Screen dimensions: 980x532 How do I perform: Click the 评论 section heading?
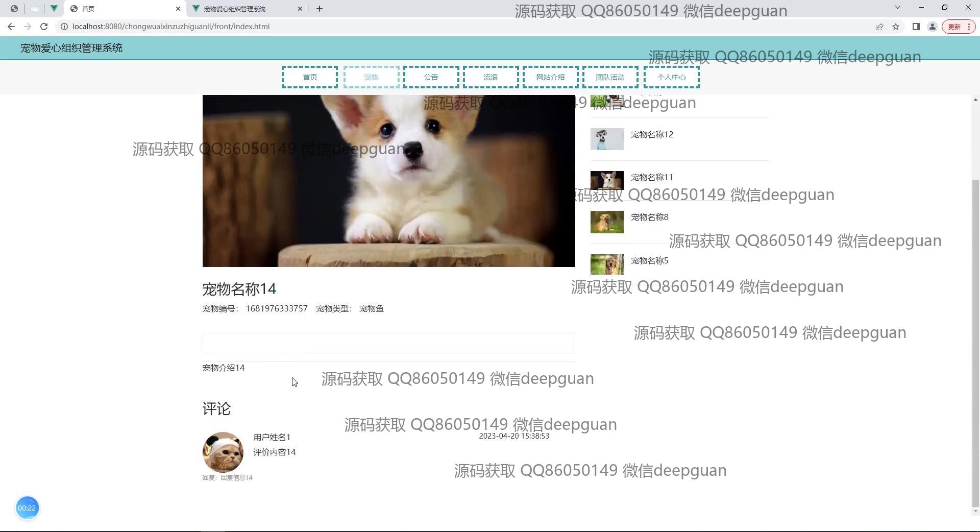click(216, 408)
